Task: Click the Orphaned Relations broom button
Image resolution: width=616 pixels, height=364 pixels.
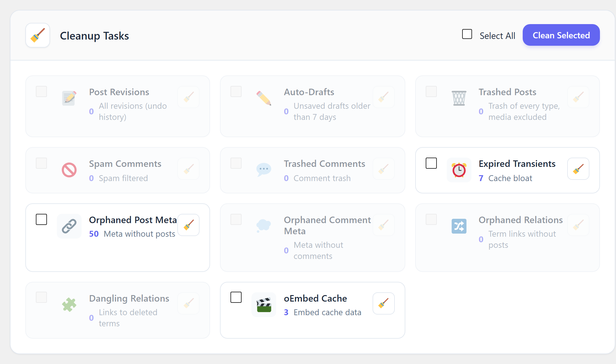Action: (578, 225)
